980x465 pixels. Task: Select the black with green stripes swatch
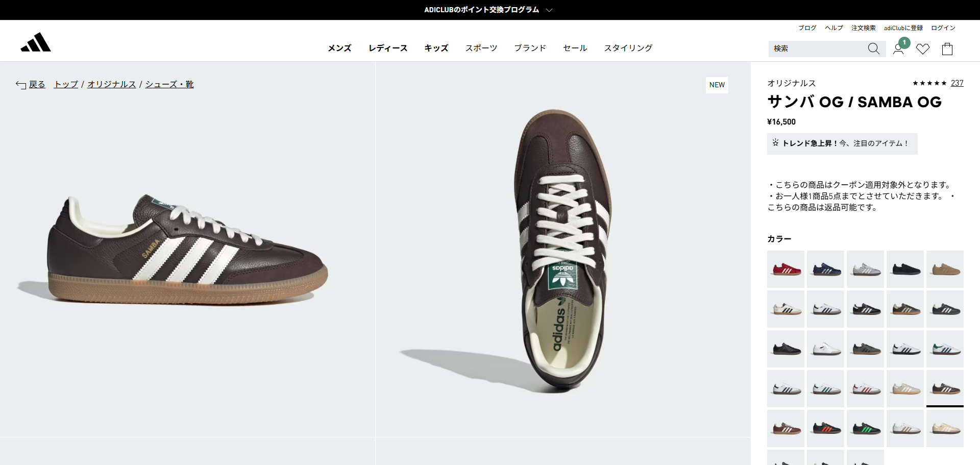pos(865,428)
